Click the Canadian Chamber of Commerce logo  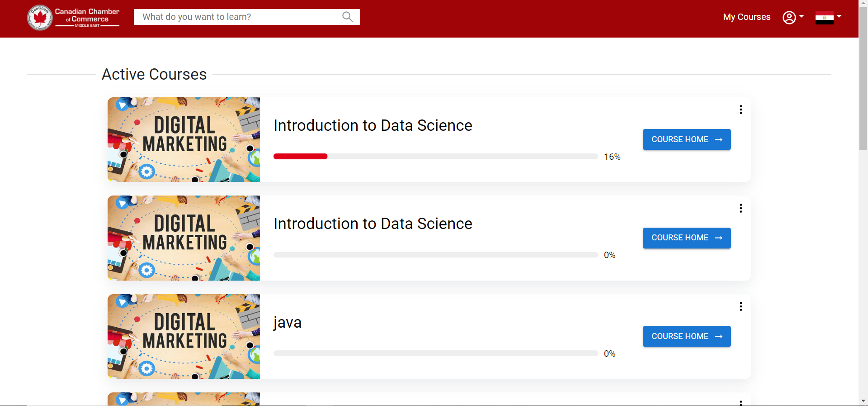73,18
